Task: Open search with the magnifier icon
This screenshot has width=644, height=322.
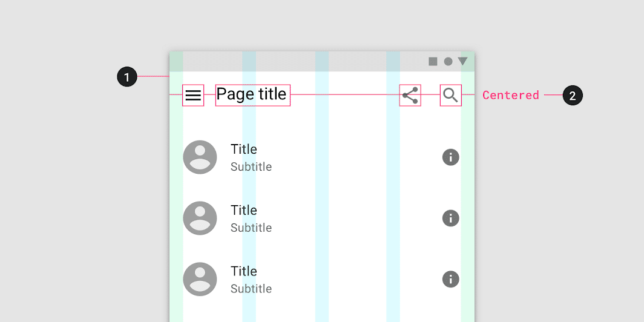Action: 450,95
